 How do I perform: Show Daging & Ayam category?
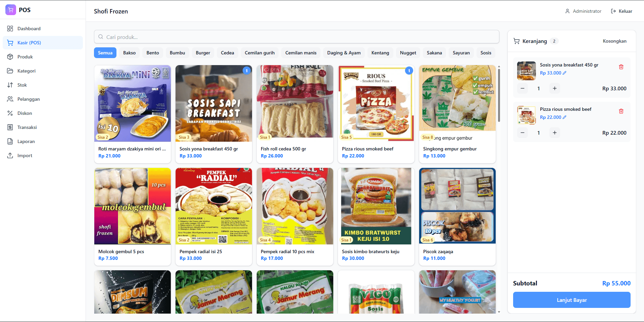(x=344, y=53)
